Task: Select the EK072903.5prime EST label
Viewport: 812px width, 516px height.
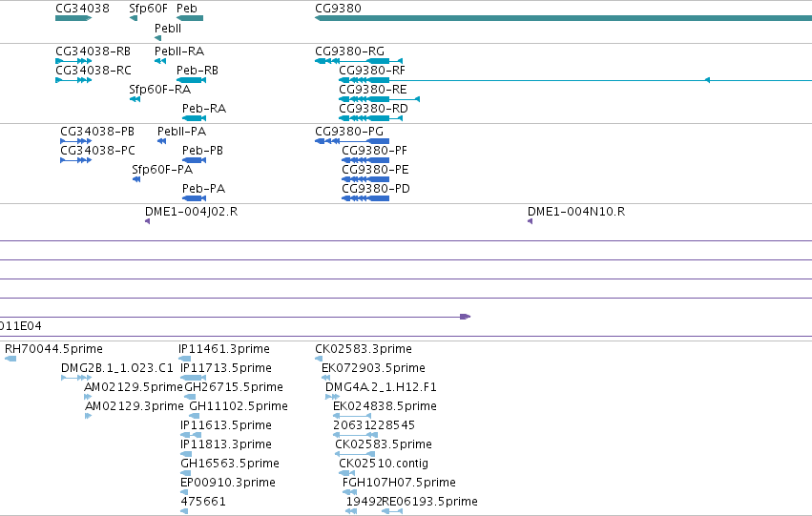Action: point(373,368)
